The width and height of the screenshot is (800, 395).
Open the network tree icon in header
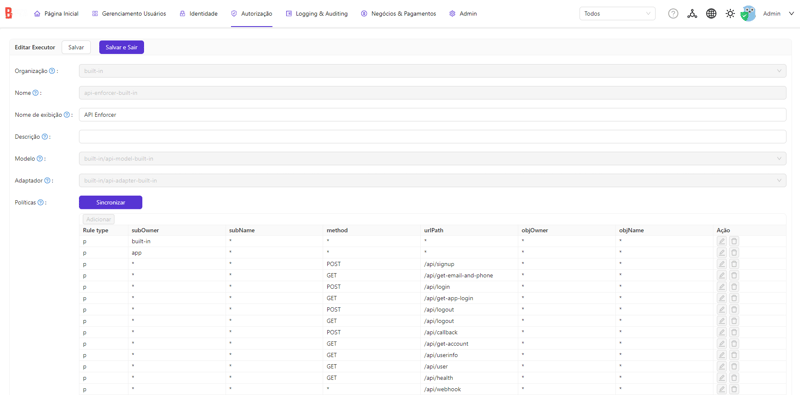click(692, 14)
